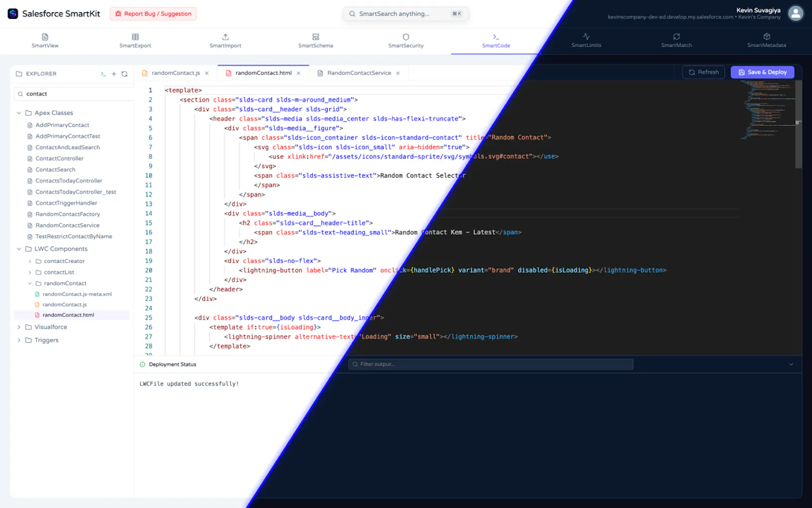The image size is (812, 508).
Task: Expand the Visualforce folder
Action: [19, 327]
